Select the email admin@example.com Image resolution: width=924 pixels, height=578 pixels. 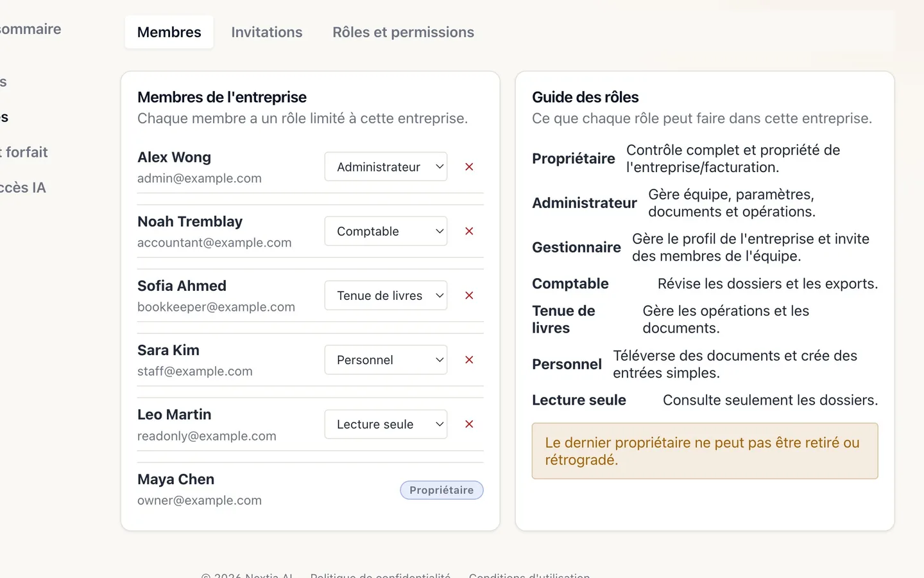[x=200, y=179]
